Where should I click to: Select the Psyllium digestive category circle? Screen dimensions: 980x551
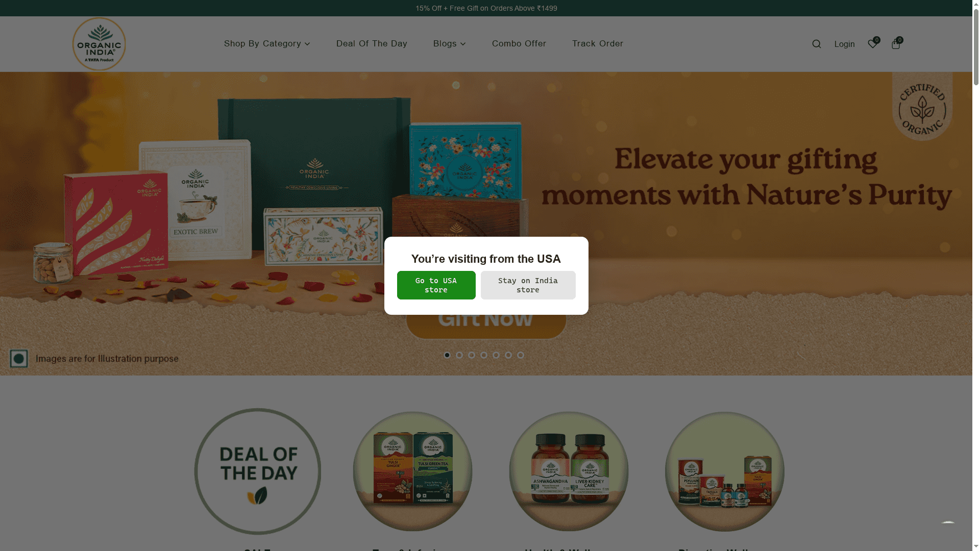pos(725,471)
